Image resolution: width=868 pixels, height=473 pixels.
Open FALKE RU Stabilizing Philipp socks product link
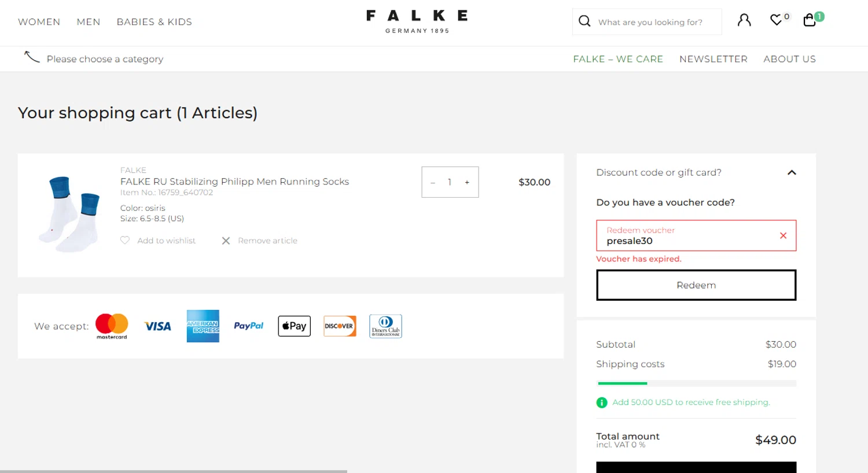coord(234,182)
